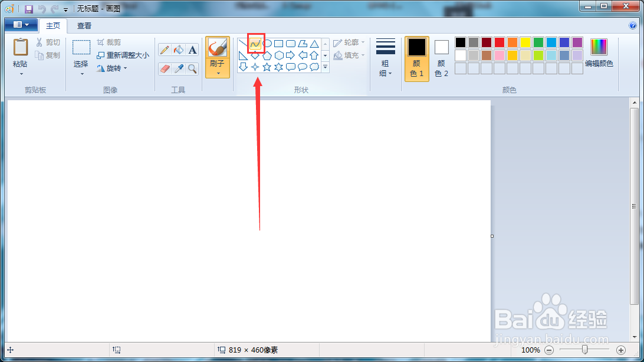
Task: Adjust the zoom slider thumb
Action: [x=584, y=350]
